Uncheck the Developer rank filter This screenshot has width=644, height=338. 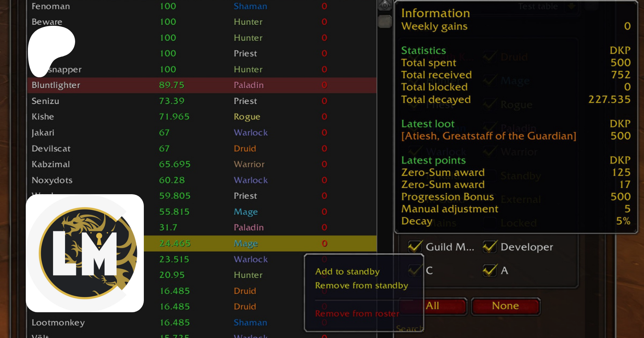click(x=489, y=247)
